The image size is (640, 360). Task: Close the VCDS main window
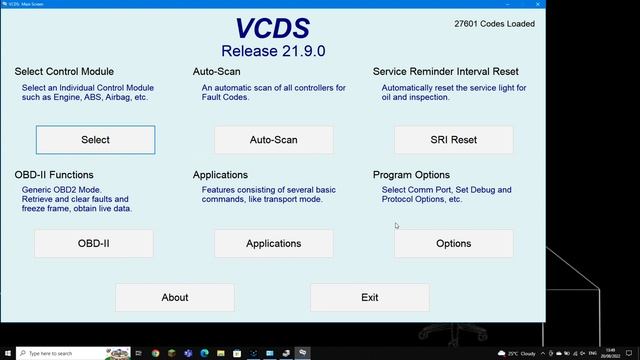point(538,4)
